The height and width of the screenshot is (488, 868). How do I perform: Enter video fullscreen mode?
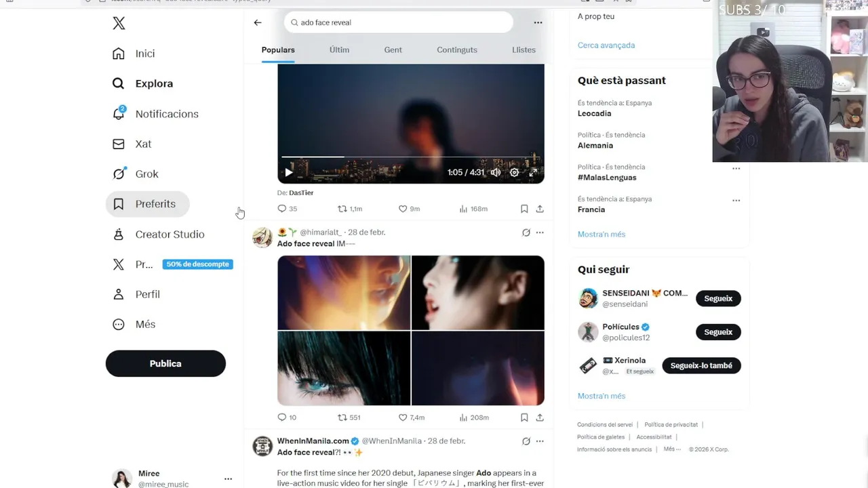533,172
